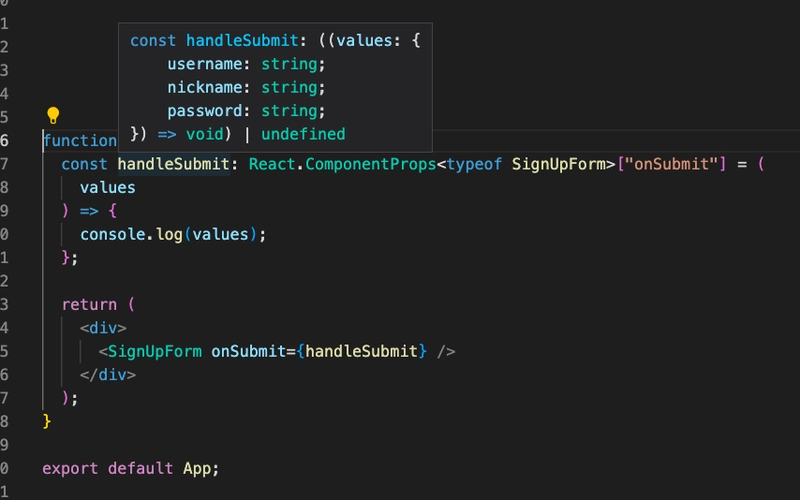Click the const keyword before handleSubmit in the code
The width and height of the screenshot is (800, 500).
click(x=85, y=164)
